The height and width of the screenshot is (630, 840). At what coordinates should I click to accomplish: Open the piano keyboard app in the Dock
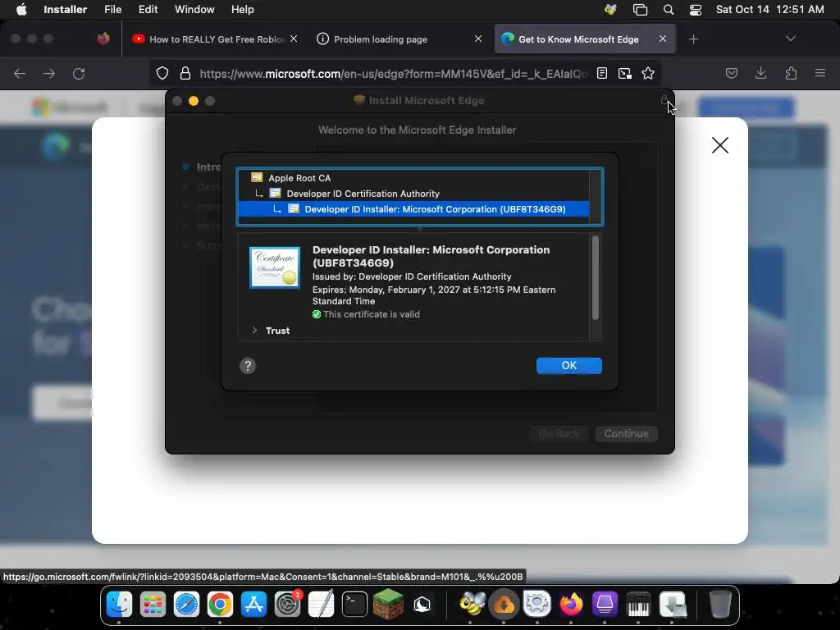(x=638, y=605)
